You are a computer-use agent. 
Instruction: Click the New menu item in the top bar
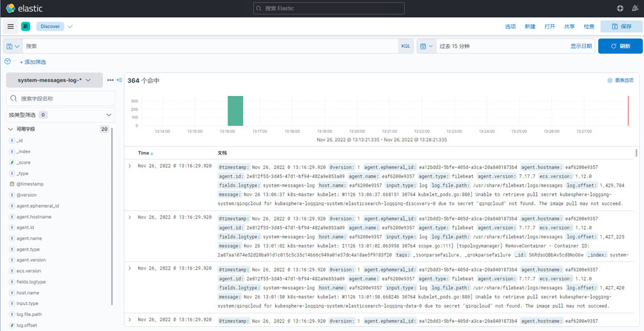[x=530, y=26]
